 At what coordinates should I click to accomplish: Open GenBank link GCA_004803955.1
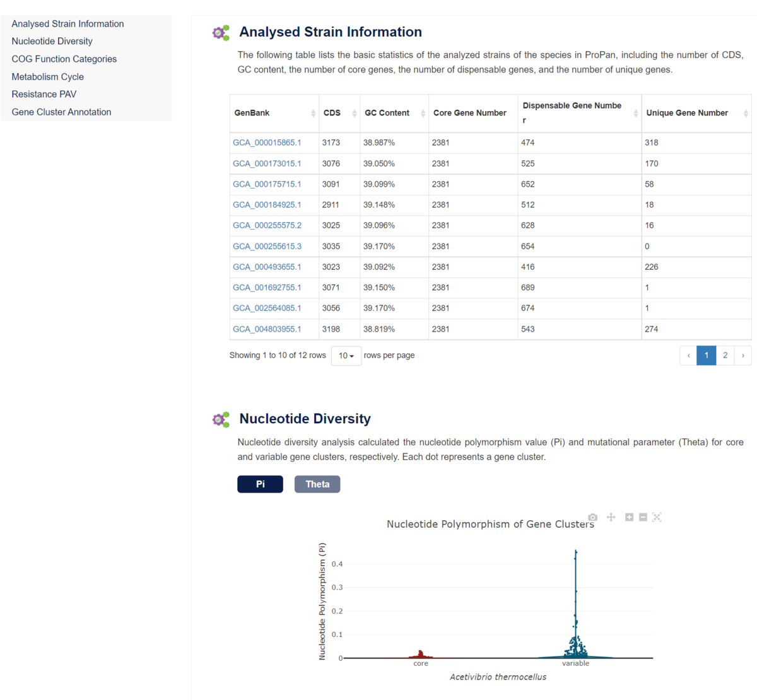[267, 329]
